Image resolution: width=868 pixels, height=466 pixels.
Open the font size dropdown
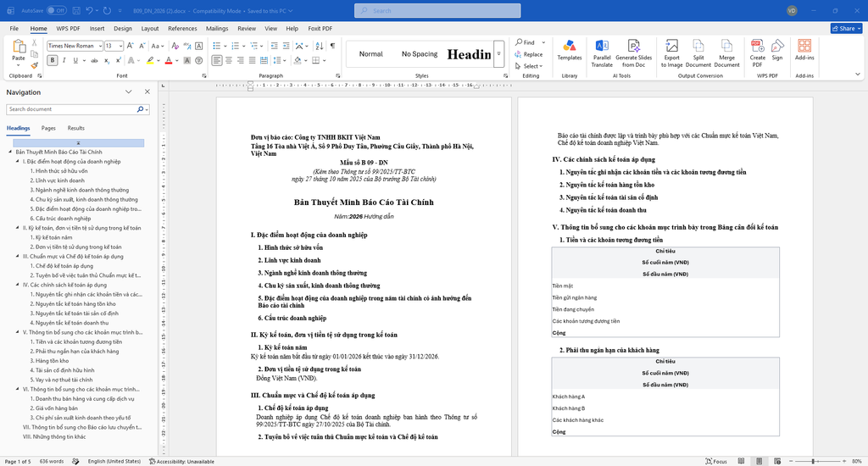point(120,46)
